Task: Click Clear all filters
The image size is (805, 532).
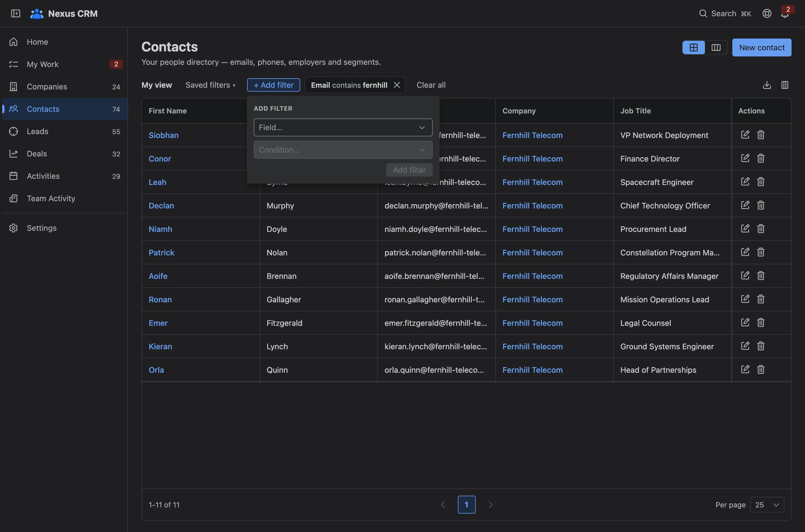Action: 431,85
